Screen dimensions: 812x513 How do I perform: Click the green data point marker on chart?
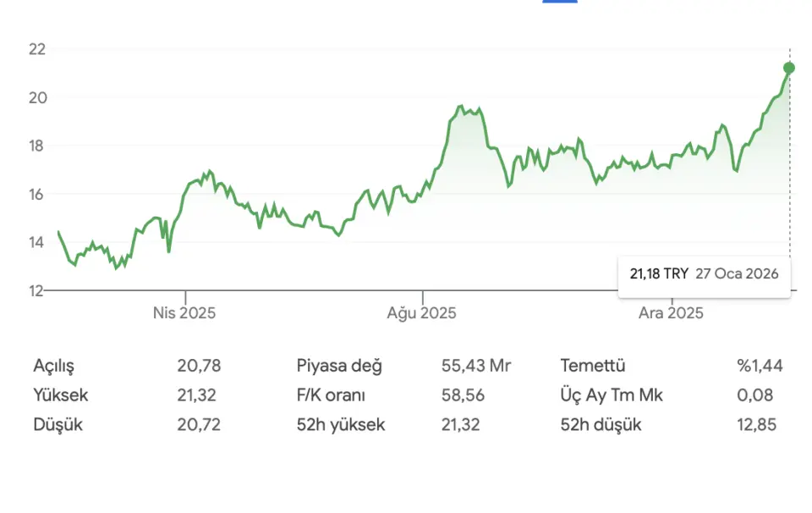789,68
